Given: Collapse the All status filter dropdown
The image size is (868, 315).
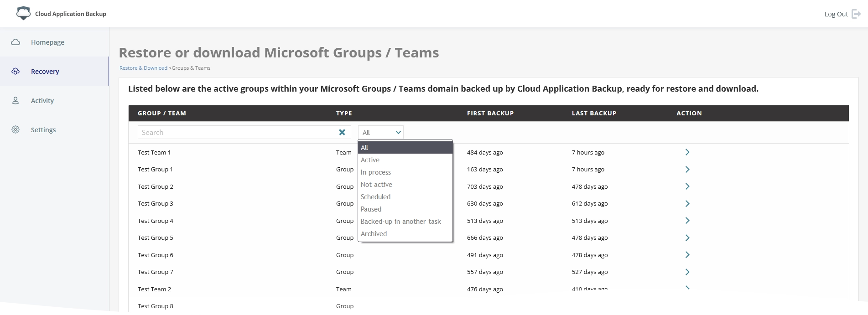Looking at the screenshot, I should (381, 132).
